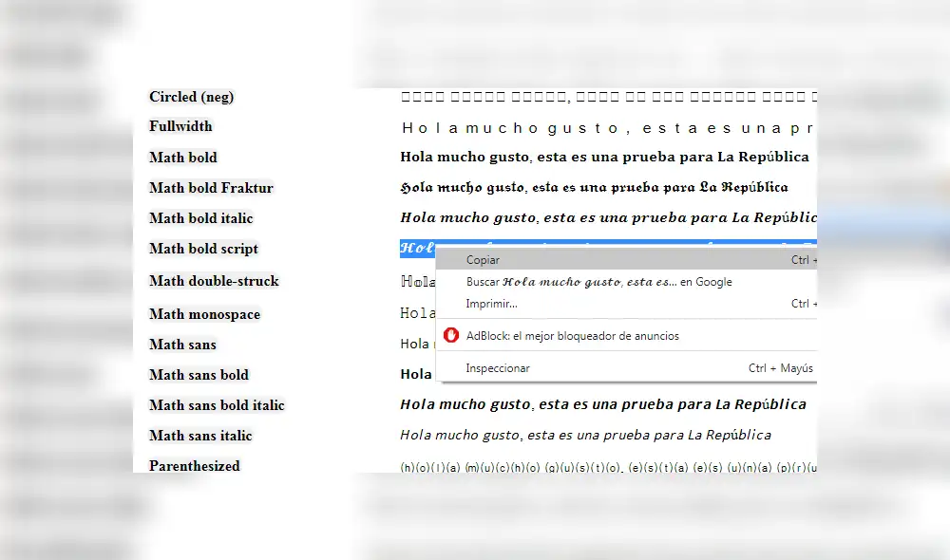Click the Math bold italic converted text

(608, 217)
